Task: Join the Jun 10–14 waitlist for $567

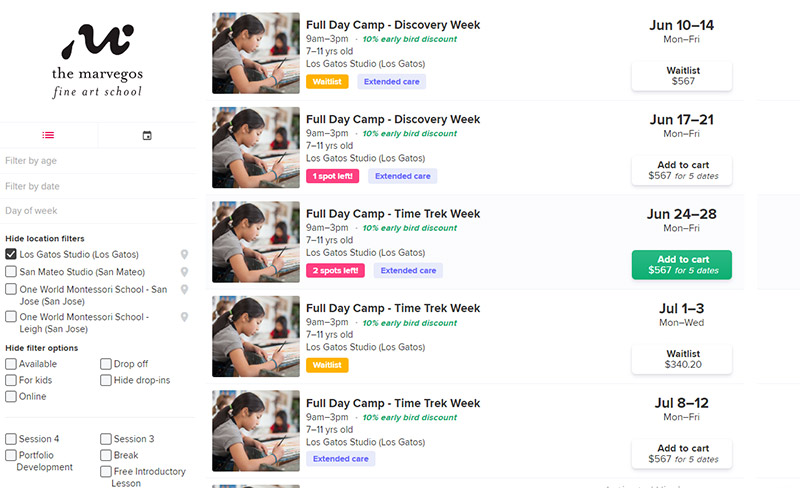Action: [x=682, y=76]
